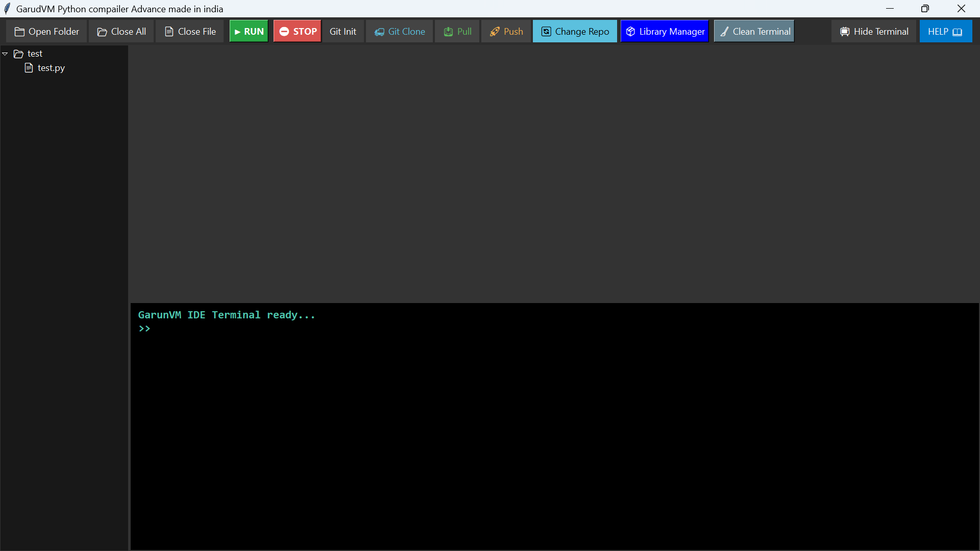Screen dimensions: 980x551
Task: Push commits to the remote repo
Action: pyautogui.click(x=506, y=31)
